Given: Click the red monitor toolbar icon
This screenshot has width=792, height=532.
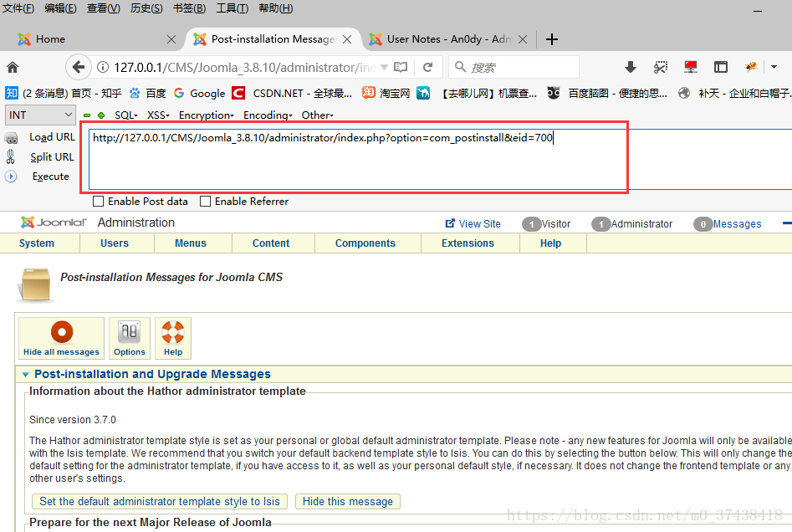Looking at the screenshot, I should [x=691, y=67].
